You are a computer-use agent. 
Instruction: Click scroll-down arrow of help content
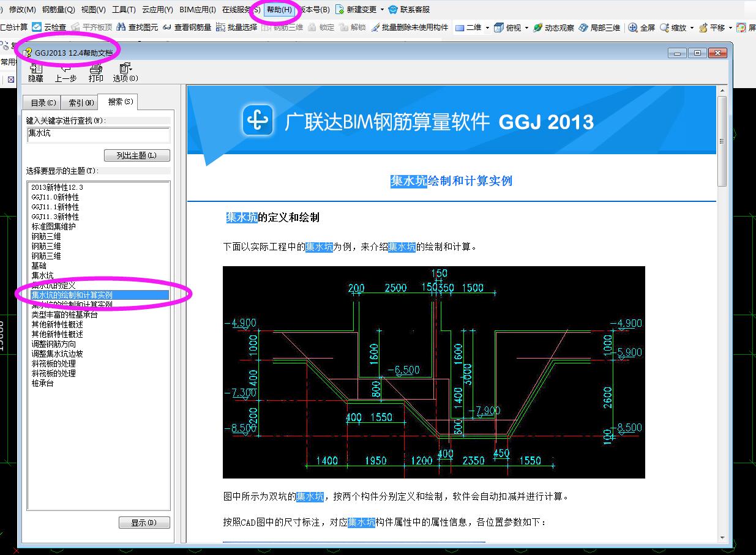click(x=722, y=538)
